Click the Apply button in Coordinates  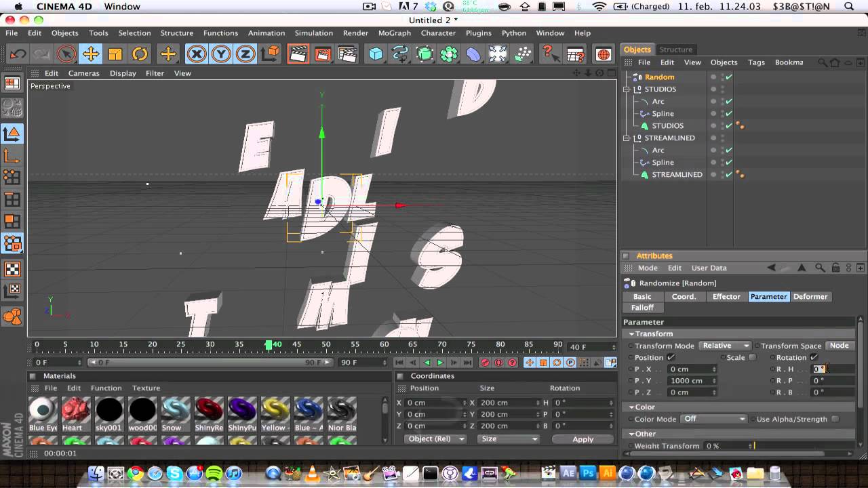(583, 439)
